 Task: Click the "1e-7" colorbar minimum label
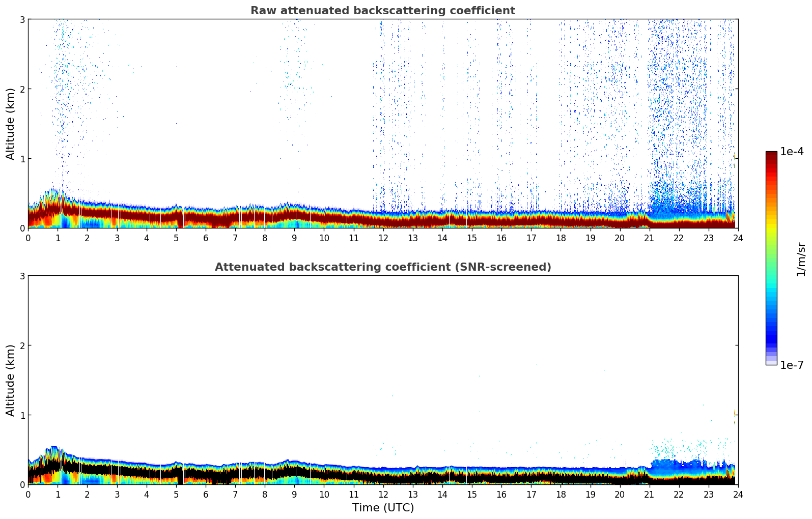click(x=792, y=365)
